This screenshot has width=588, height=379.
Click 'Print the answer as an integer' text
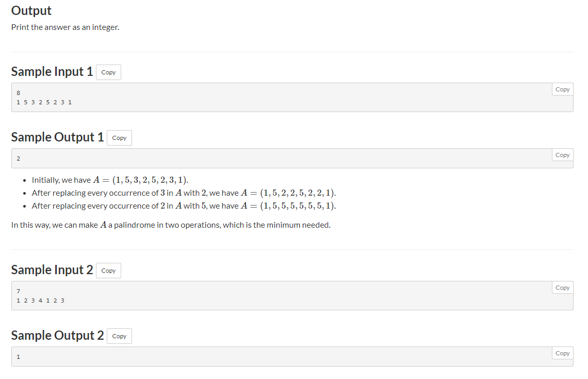click(x=65, y=27)
